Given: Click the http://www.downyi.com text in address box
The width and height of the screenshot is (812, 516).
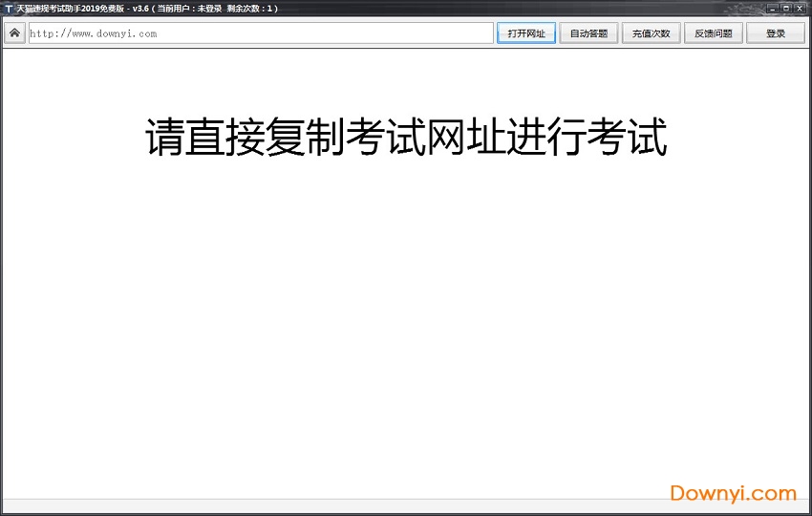Looking at the screenshot, I should (94, 33).
